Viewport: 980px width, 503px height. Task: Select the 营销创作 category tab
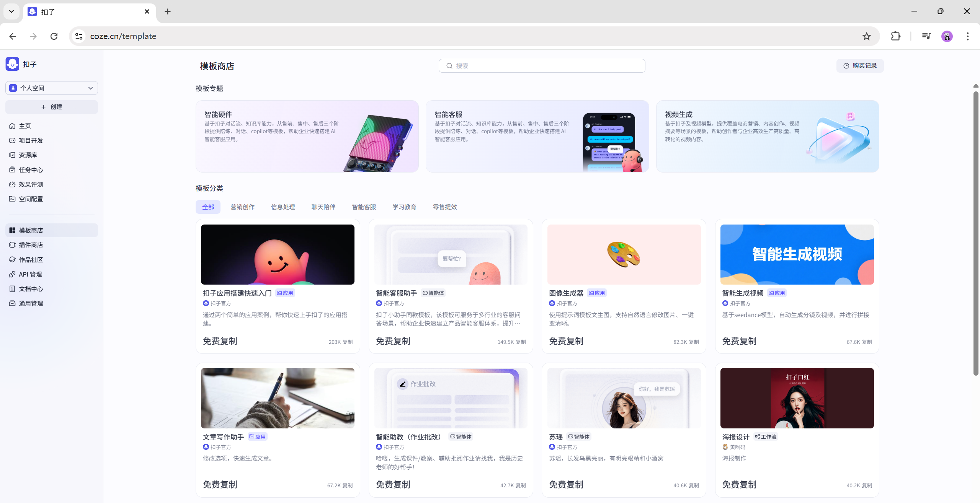point(242,207)
